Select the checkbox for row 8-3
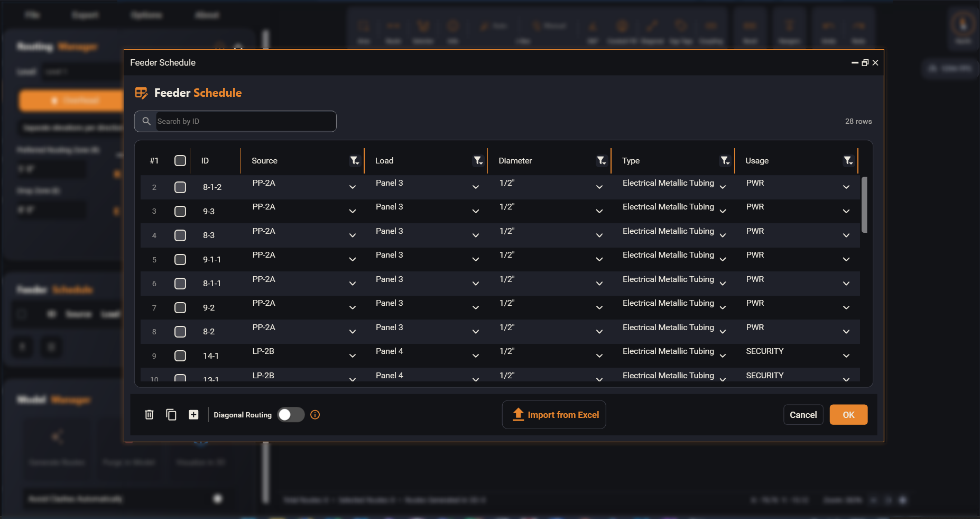This screenshot has width=980, height=519. 180,235
